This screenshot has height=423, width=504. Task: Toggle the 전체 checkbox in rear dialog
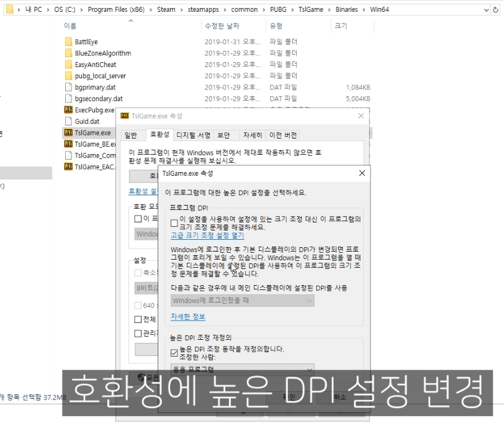click(x=138, y=319)
